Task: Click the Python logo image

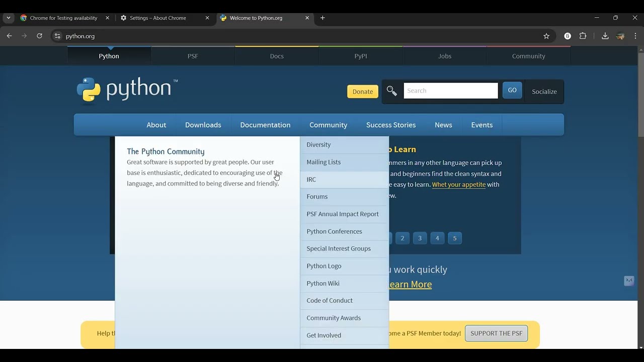Action: coord(127,89)
